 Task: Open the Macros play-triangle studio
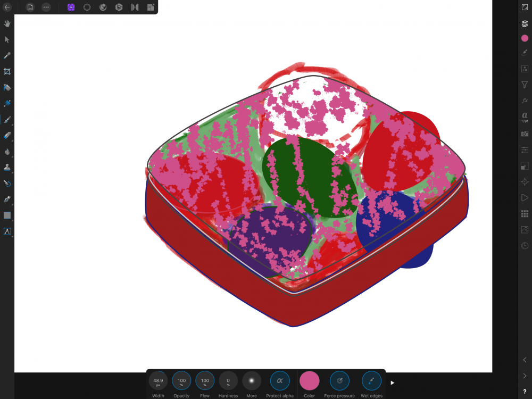tap(525, 198)
